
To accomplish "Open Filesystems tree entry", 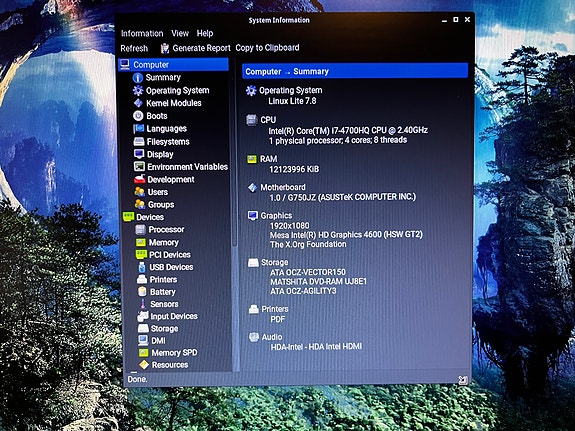I will tap(168, 142).
